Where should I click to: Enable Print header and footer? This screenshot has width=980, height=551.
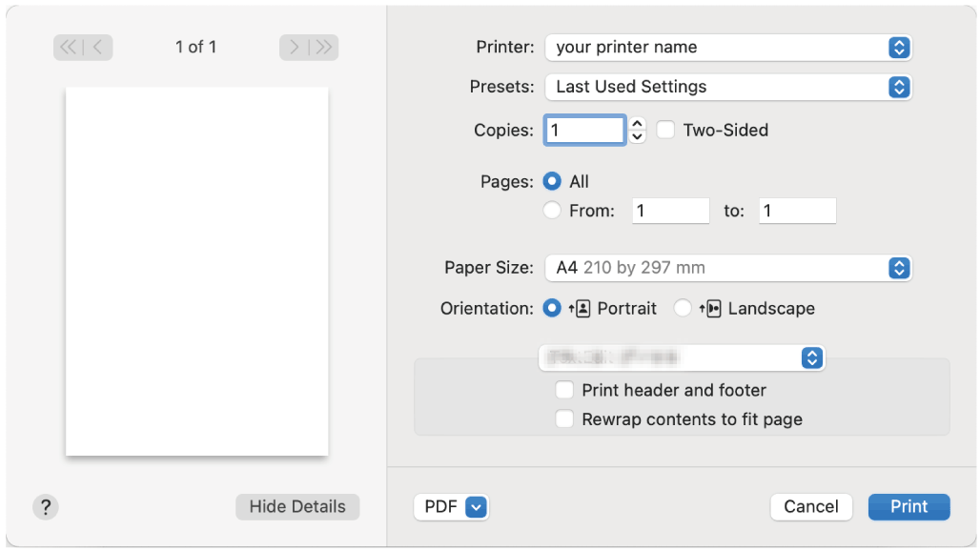tap(565, 390)
